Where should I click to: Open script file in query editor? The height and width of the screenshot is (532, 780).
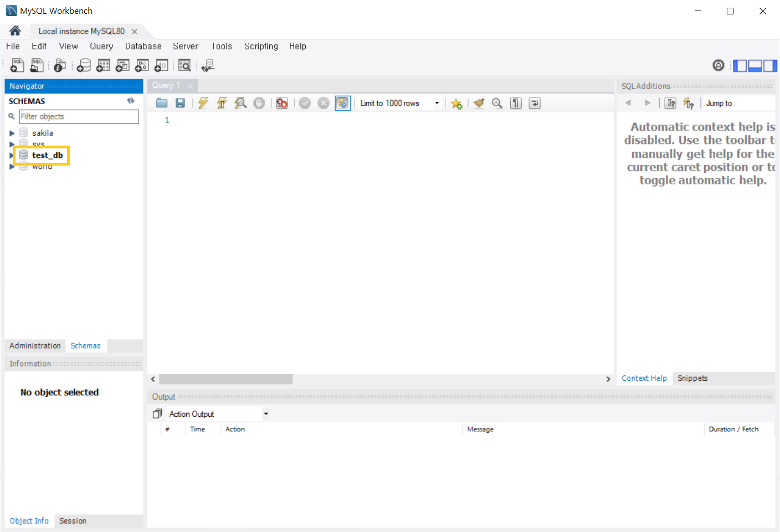point(162,103)
